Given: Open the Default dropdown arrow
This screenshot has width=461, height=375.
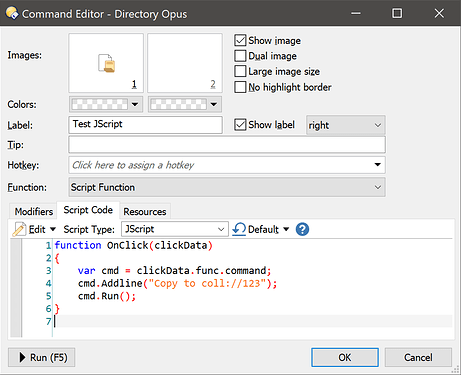Looking at the screenshot, I should pos(286,229).
